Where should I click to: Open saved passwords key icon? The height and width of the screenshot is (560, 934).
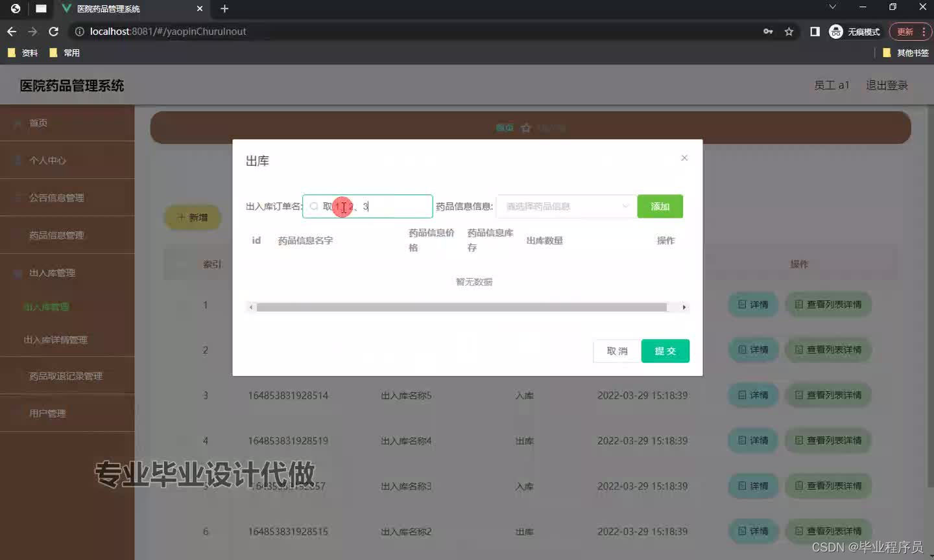click(x=768, y=31)
